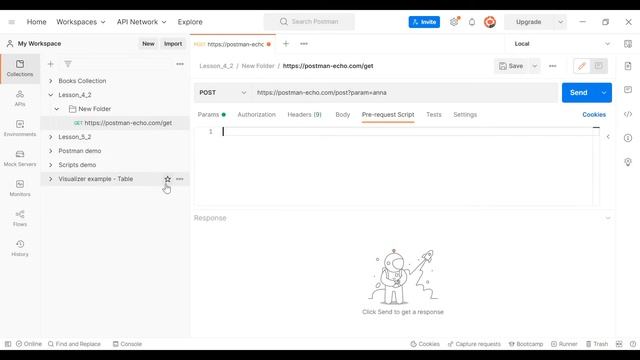Viewport: 640px width, 360px height.
Task: Open collections panel options ellipsis
Action: point(180,64)
